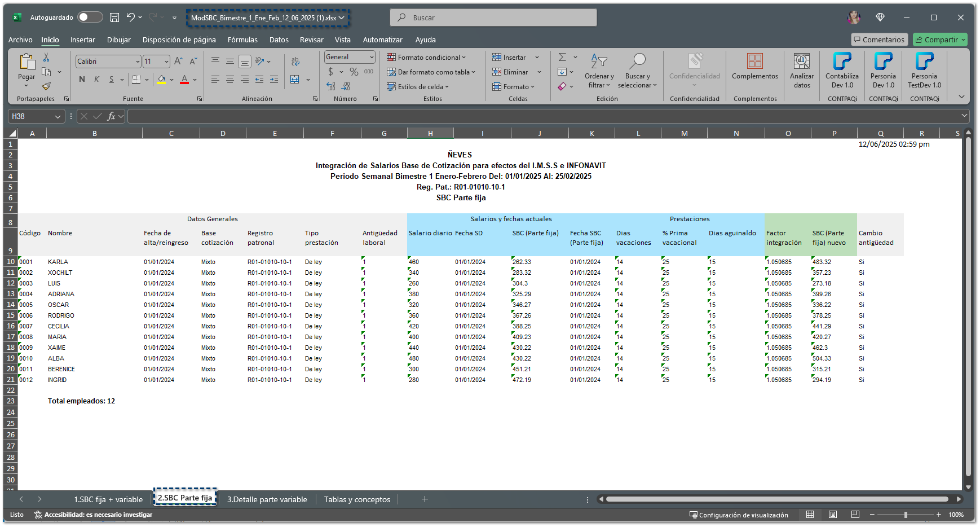980x527 pixels.
Task: Click the Comentarios button
Action: click(879, 39)
